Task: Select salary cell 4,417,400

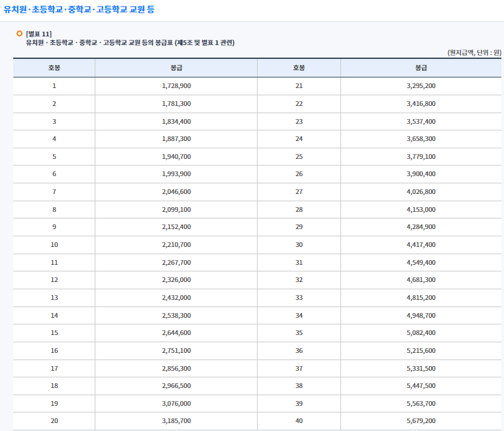Action: click(421, 245)
